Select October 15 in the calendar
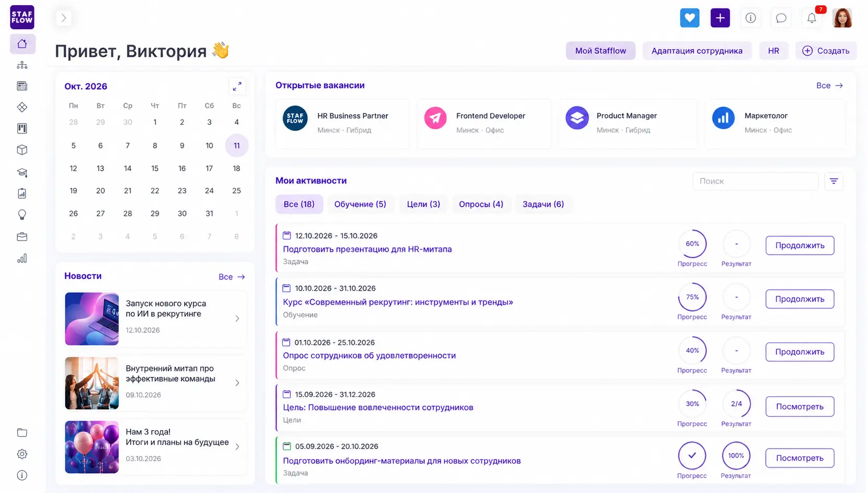868x493 pixels. pyautogui.click(x=155, y=169)
